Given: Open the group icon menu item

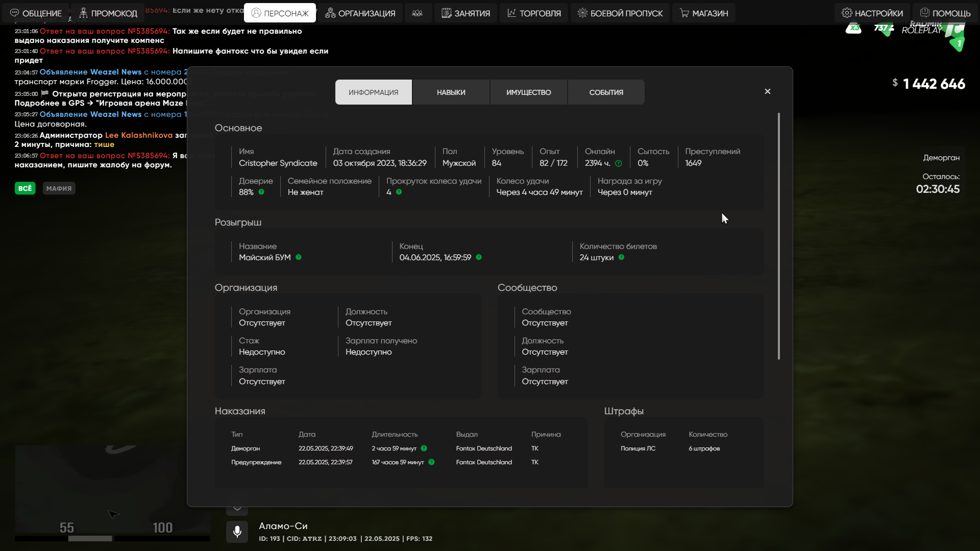Looking at the screenshot, I should coord(418,13).
